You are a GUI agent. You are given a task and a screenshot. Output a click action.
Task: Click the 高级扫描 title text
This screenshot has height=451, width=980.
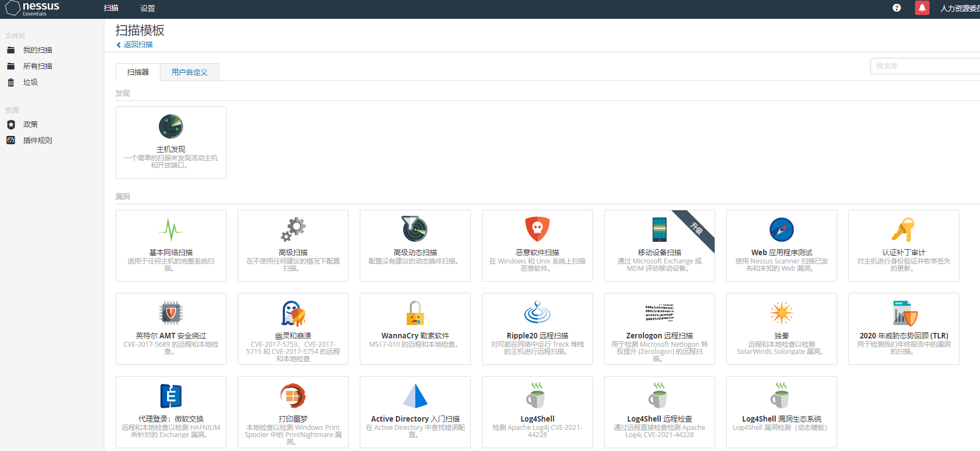tap(293, 252)
